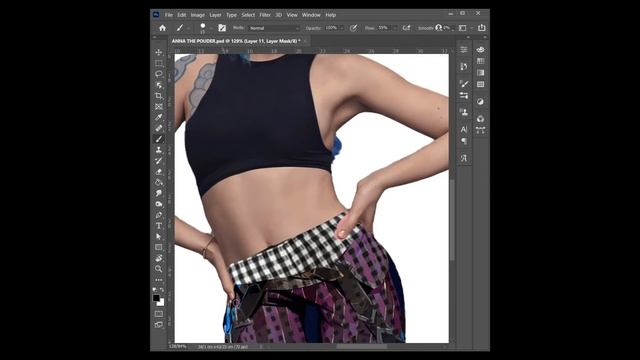
Task: Open the File menu
Action: tap(169, 15)
